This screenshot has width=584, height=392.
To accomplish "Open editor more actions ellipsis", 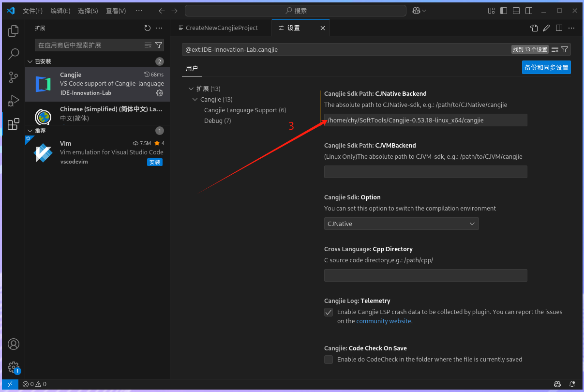I will click(571, 28).
